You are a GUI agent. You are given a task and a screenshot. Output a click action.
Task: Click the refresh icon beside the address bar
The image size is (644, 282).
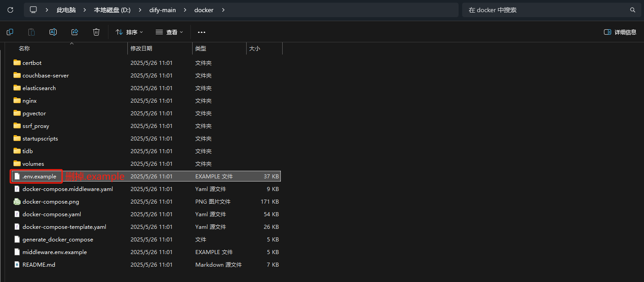[10, 10]
